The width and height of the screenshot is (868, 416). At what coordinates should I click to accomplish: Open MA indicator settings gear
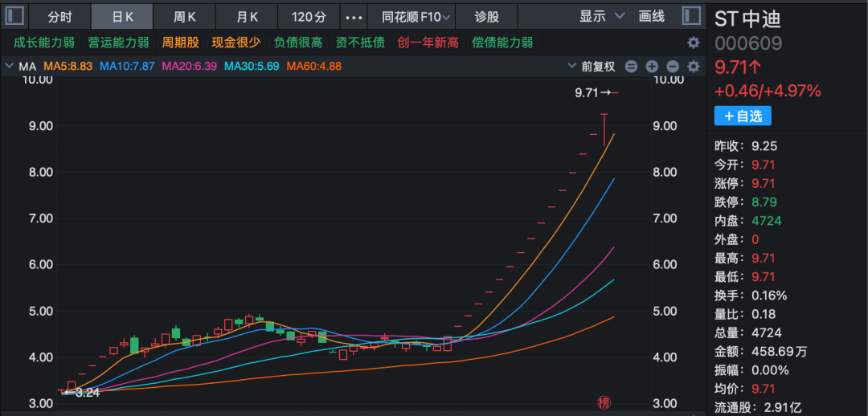693,67
